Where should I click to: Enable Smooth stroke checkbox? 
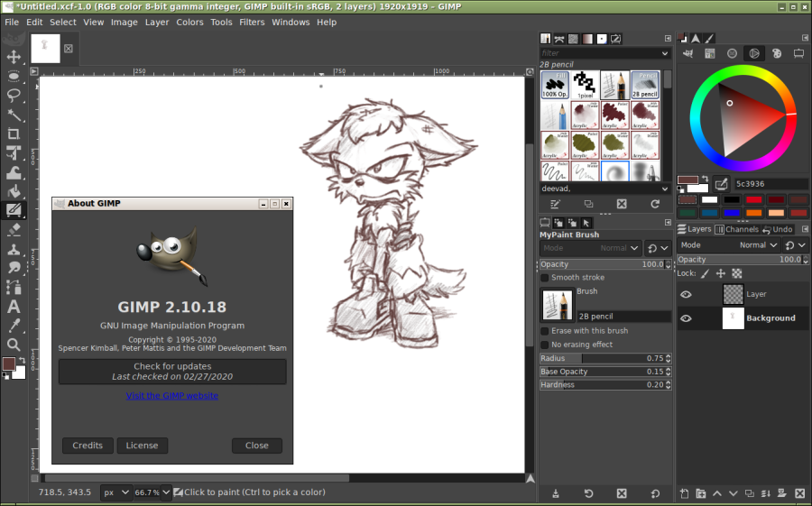tap(545, 278)
